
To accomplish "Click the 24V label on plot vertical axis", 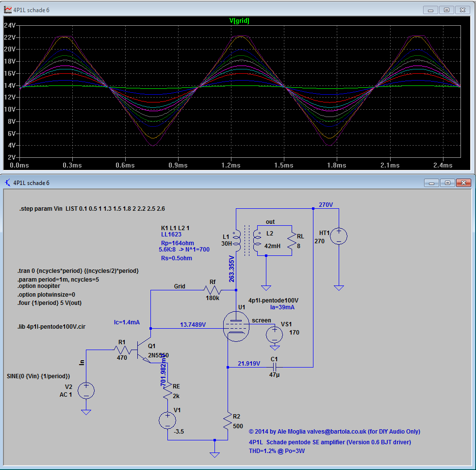I will (x=9, y=26).
